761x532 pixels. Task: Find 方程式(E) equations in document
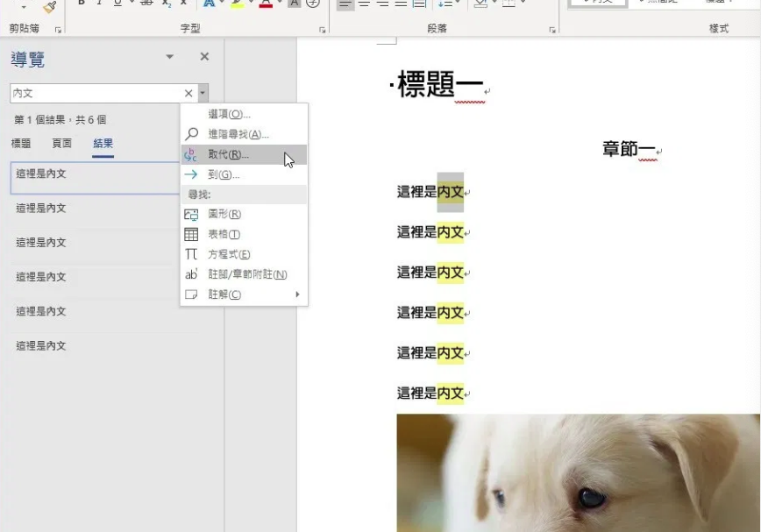(x=244, y=254)
